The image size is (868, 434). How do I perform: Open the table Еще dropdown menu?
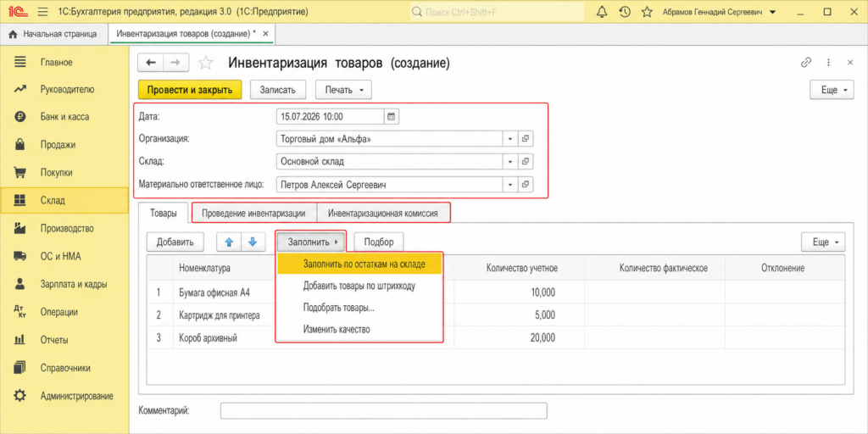tap(823, 242)
